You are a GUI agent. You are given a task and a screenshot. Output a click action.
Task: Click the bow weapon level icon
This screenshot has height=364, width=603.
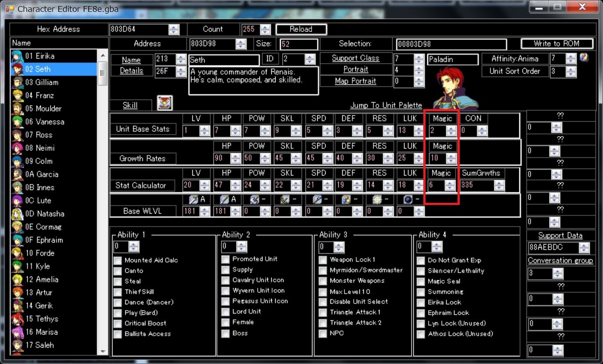click(x=286, y=199)
